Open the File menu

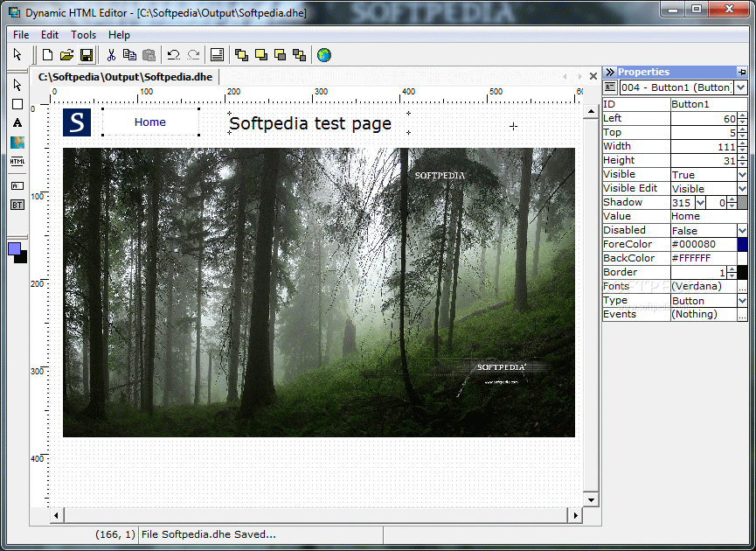click(21, 35)
